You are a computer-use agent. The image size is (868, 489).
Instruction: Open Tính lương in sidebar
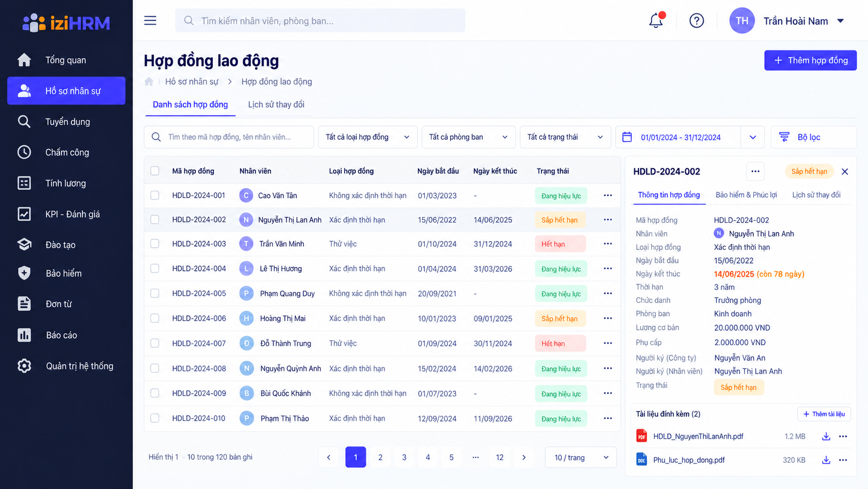pos(66,183)
